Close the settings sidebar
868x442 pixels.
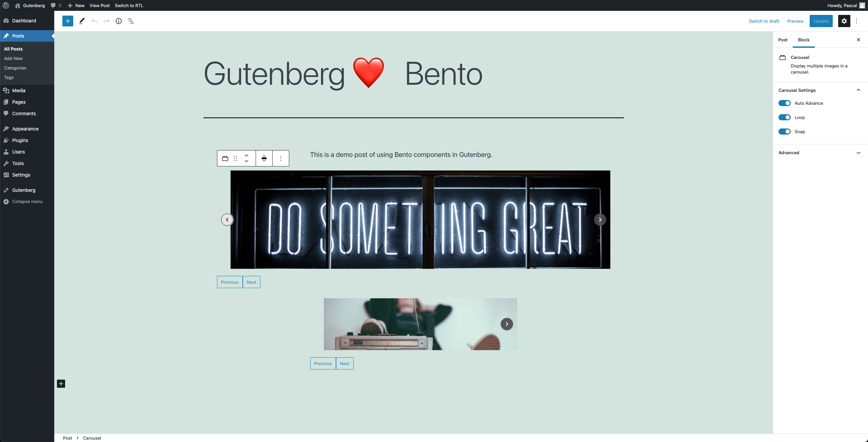[x=859, y=40]
